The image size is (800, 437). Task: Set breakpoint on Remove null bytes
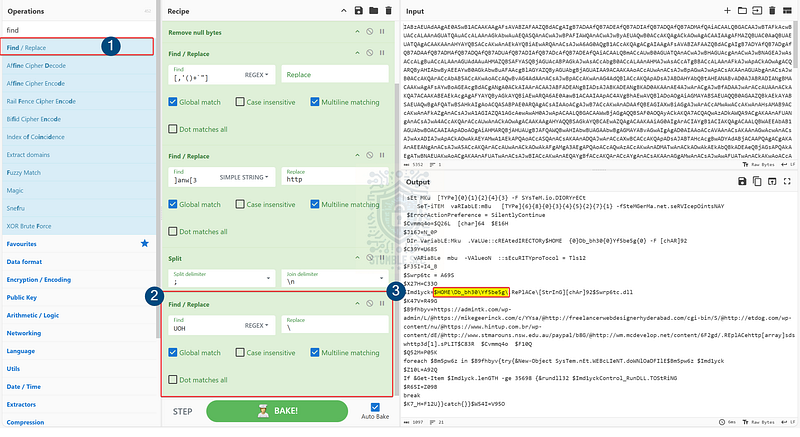coord(382,32)
